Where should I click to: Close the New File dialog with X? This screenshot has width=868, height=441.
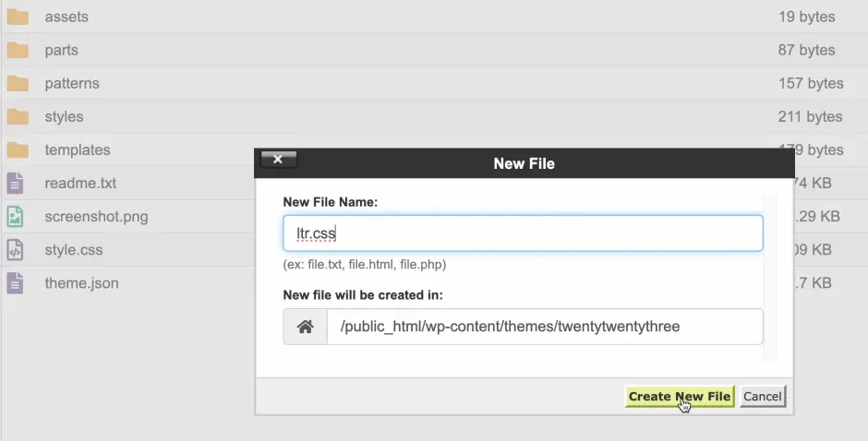pos(278,159)
